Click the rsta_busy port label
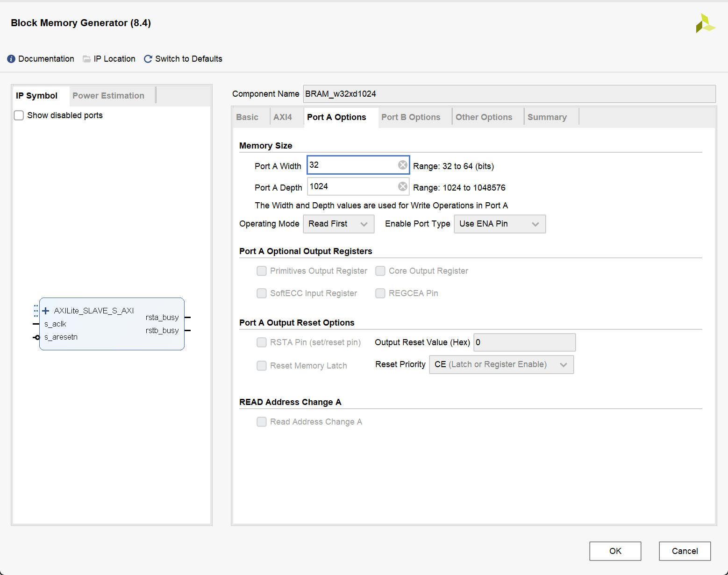728x575 pixels. point(162,317)
